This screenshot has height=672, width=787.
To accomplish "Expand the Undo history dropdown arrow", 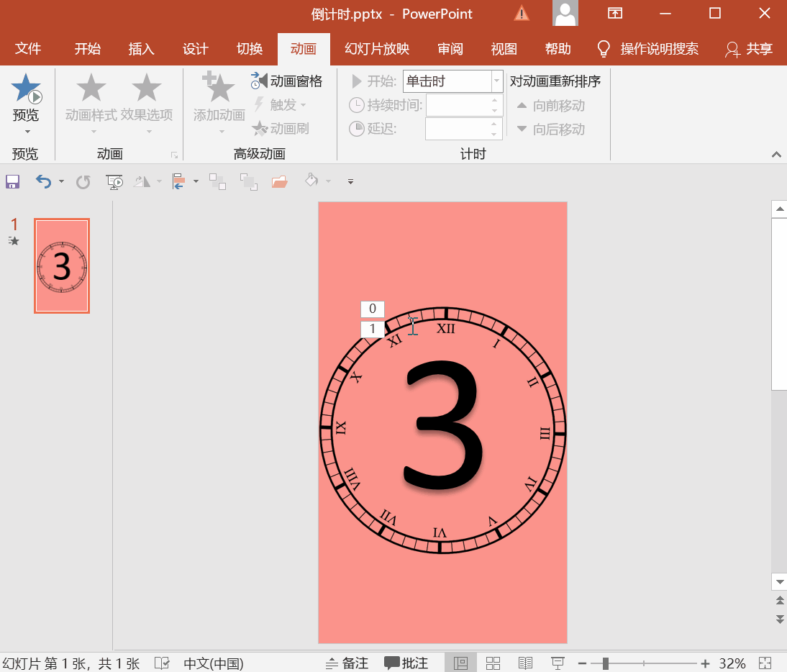I will [61, 181].
